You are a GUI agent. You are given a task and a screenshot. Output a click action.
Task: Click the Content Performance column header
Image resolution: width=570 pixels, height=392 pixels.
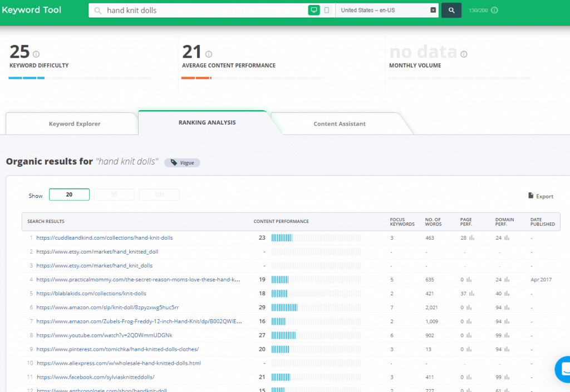281,221
